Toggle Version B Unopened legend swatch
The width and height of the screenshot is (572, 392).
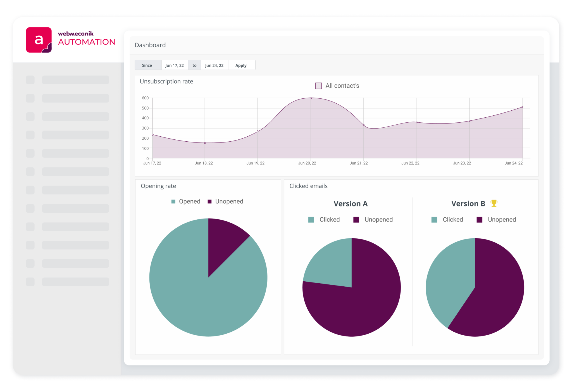[480, 220]
